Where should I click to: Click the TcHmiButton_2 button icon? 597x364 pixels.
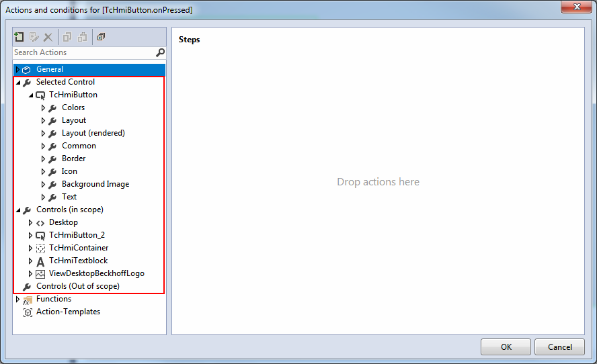tap(40, 236)
